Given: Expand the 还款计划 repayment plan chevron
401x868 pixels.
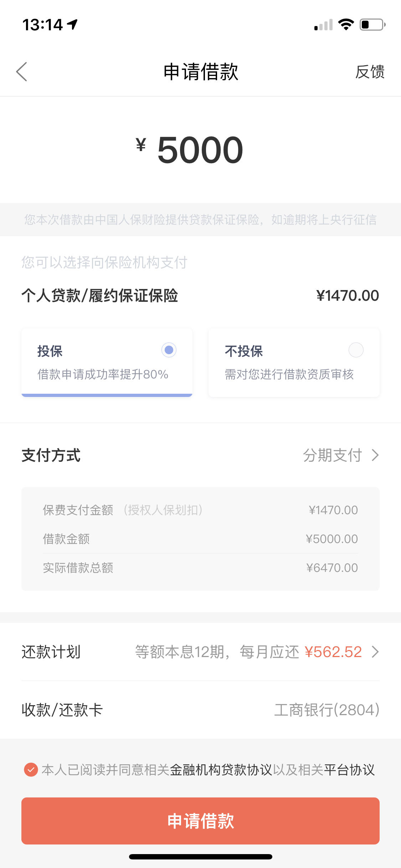Looking at the screenshot, I should (375, 652).
